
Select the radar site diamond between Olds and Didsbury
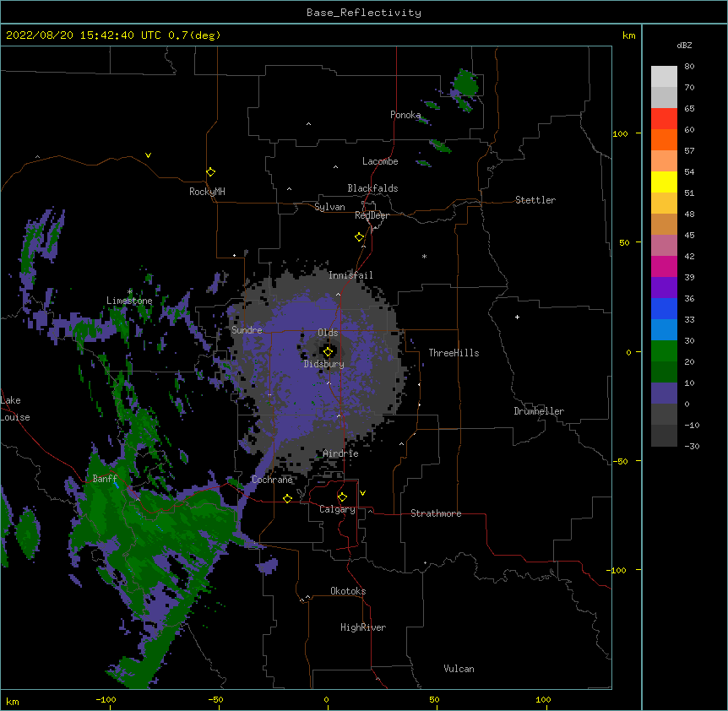(x=328, y=352)
